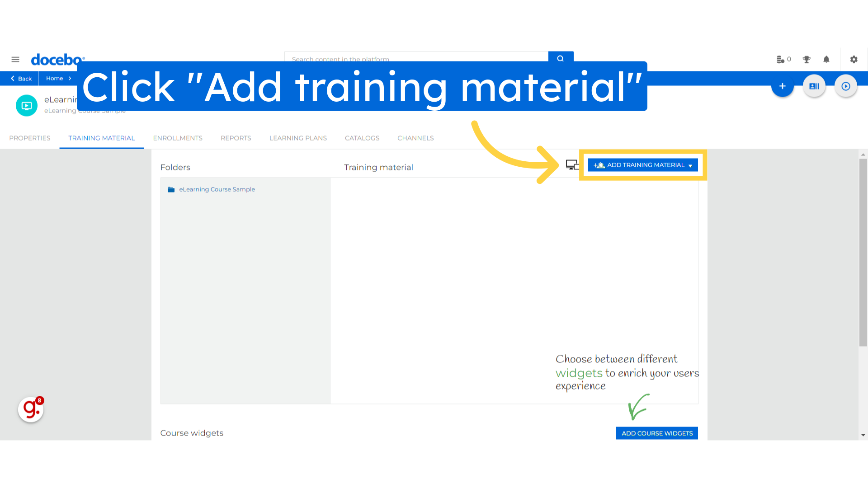Click ADD COURSE WIDGETS button
The height and width of the screenshot is (488, 868).
[x=657, y=433]
